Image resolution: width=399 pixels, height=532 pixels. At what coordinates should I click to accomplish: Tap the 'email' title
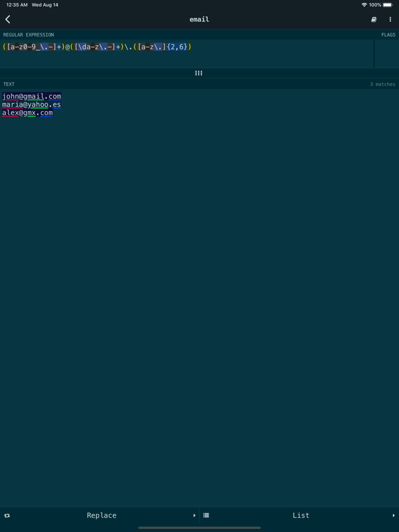click(x=199, y=19)
